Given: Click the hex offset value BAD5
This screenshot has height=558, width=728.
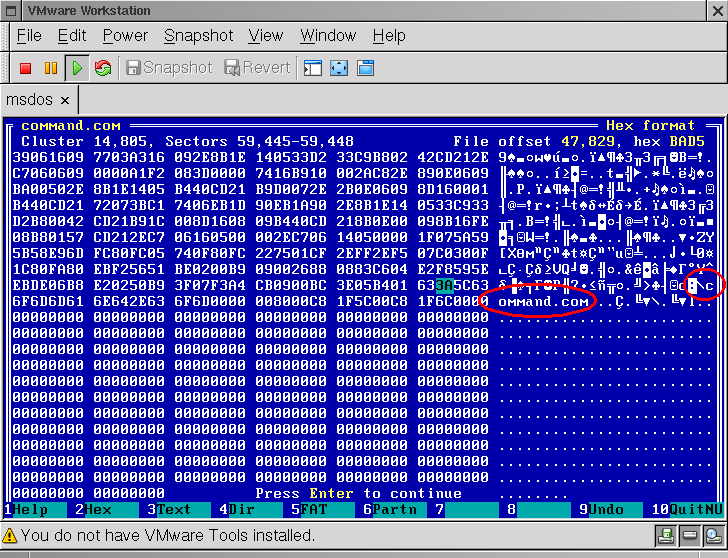Looking at the screenshot, I should [x=687, y=141].
